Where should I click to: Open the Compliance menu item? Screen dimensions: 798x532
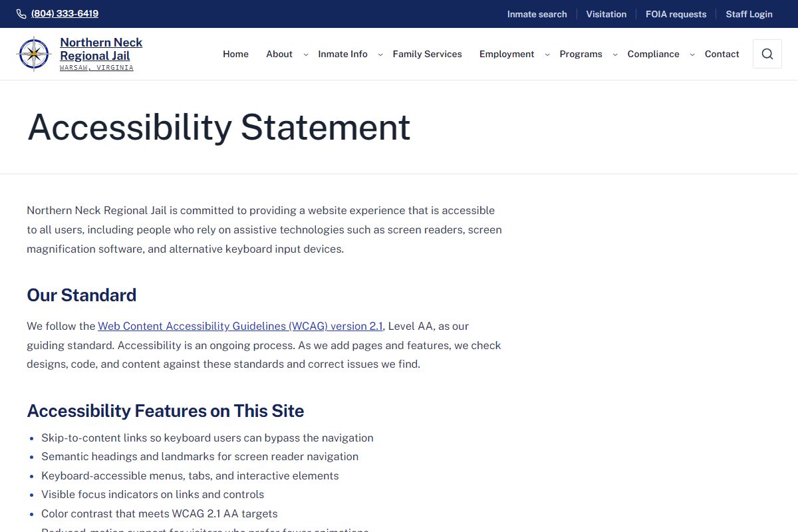tap(654, 54)
